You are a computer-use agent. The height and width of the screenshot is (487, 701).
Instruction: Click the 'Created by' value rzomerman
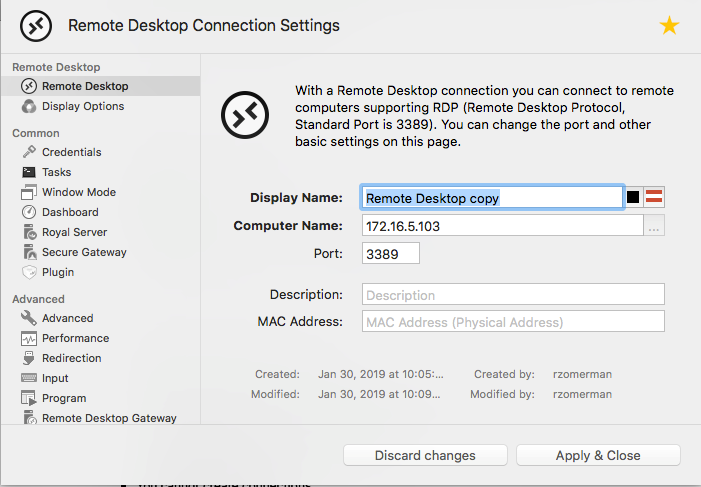(582, 374)
